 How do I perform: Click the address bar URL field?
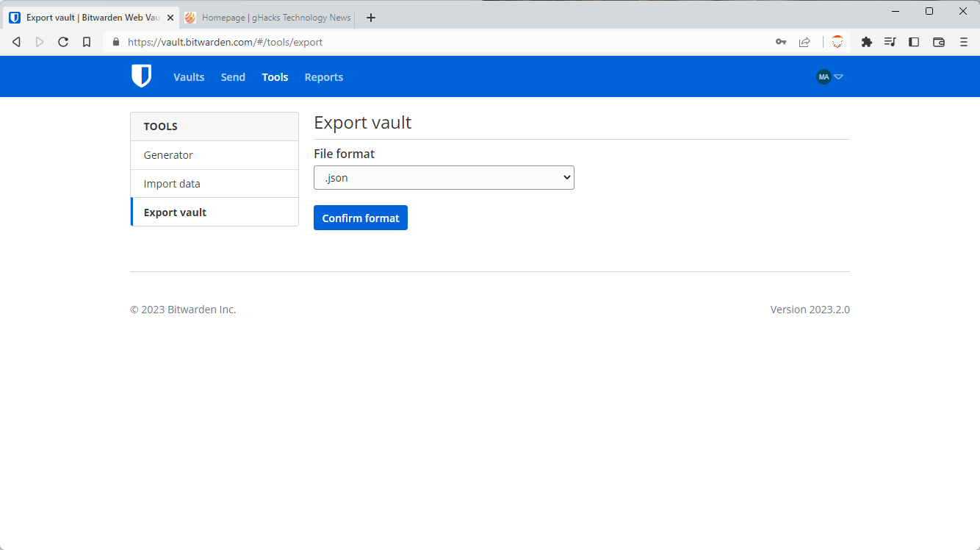[441, 42]
